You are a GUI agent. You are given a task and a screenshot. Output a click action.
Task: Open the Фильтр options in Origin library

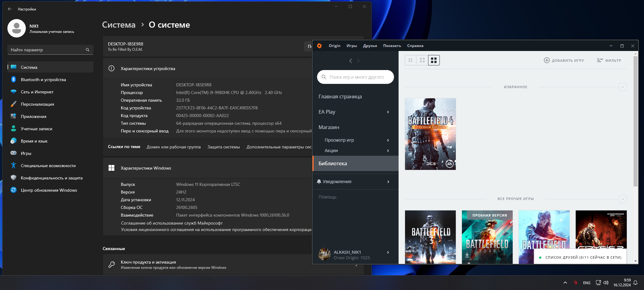609,60
